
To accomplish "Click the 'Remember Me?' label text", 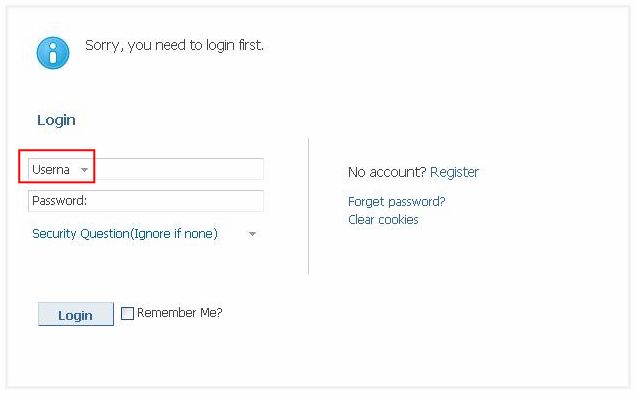I will 180,313.
